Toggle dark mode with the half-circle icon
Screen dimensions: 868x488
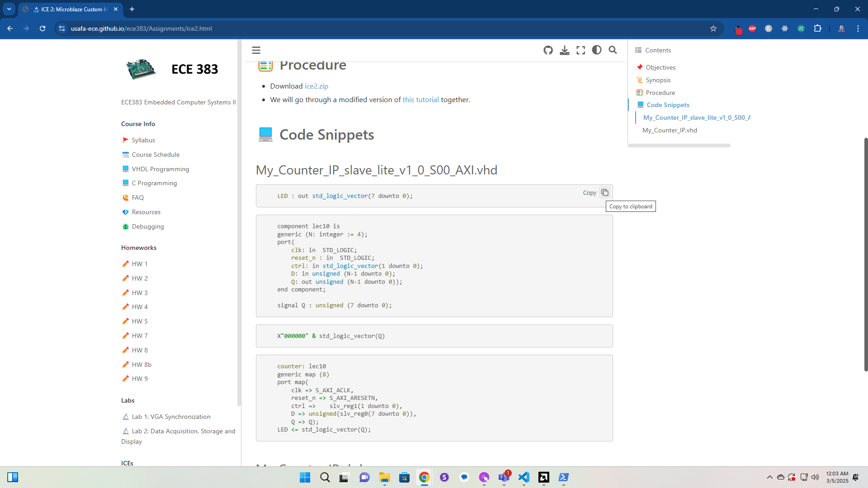tap(597, 50)
